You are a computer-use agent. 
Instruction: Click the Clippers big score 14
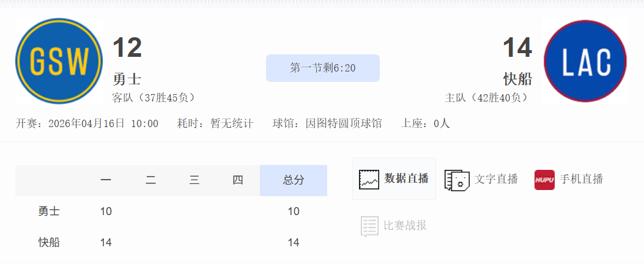pos(517,48)
